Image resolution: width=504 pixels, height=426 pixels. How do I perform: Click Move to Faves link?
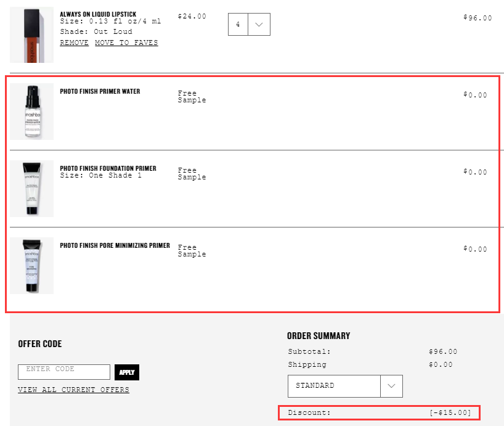(126, 43)
